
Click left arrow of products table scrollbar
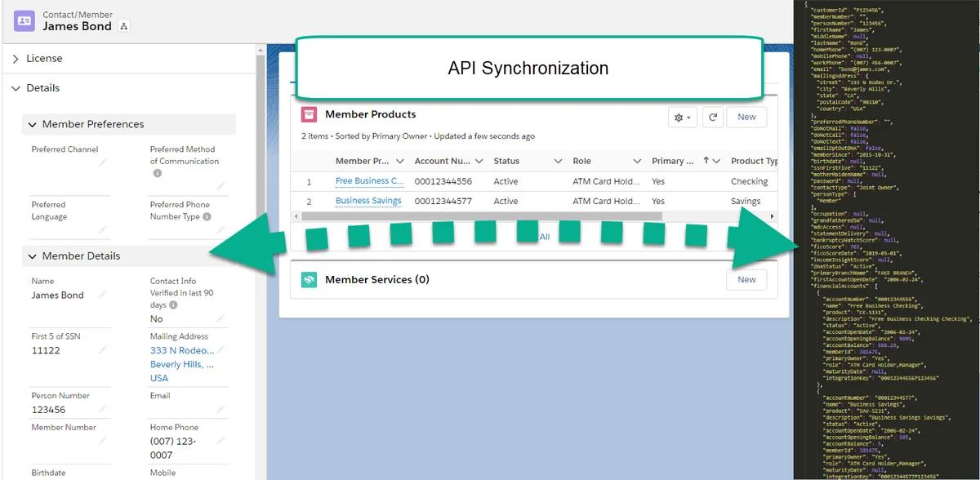[x=296, y=216]
